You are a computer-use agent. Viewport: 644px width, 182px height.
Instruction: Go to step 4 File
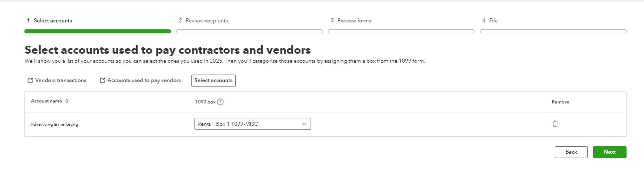click(490, 21)
